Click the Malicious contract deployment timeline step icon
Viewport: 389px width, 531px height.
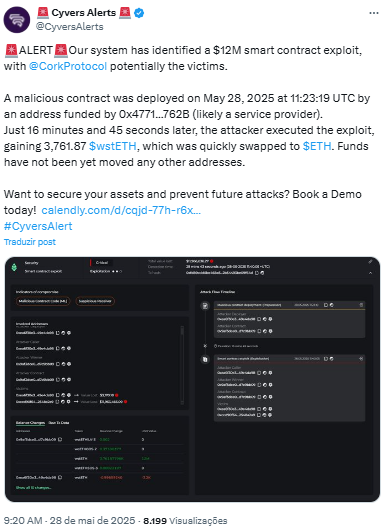[x=205, y=306]
